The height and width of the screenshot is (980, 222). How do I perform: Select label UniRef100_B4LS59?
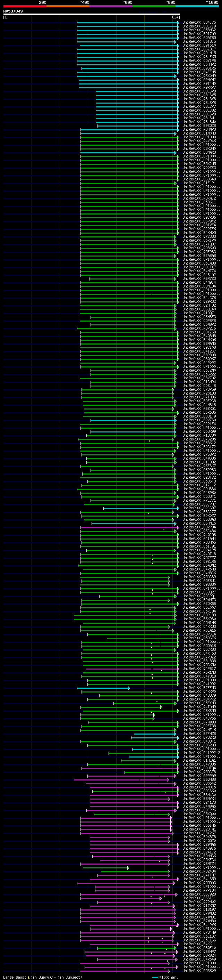tap(199, 879)
